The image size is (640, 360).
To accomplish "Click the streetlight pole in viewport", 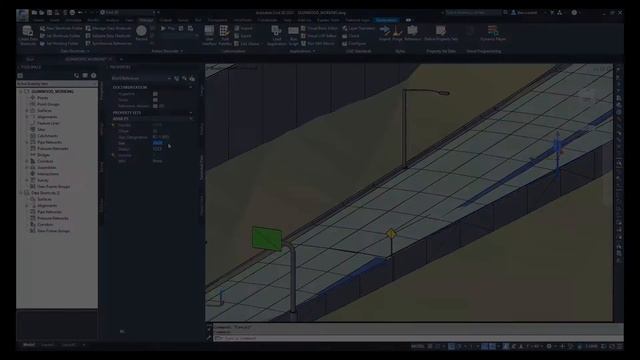I will (x=404, y=129).
